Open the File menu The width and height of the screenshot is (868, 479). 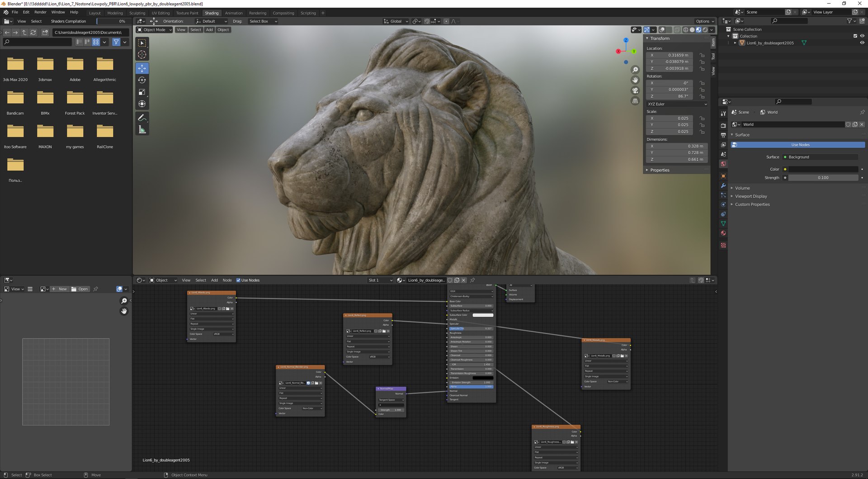15,12
